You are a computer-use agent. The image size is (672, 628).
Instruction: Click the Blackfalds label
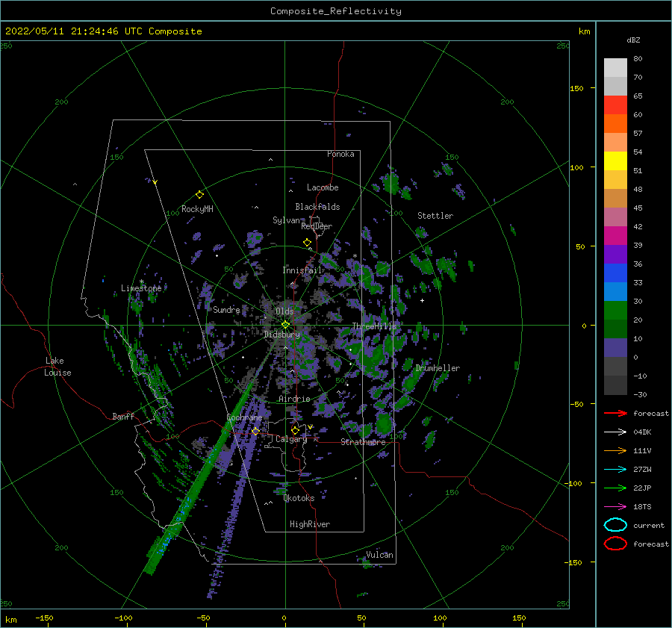coord(317,207)
